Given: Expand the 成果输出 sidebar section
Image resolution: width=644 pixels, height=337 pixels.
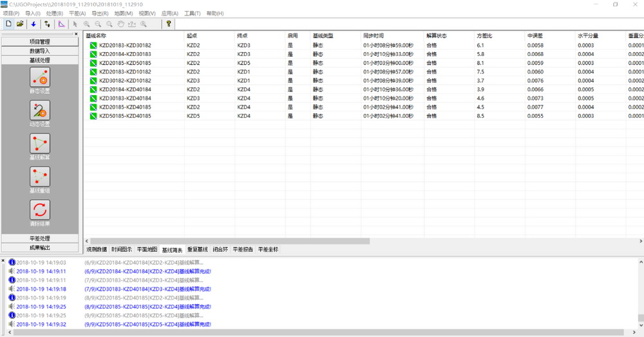Looking at the screenshot, I should pos(40,248).
